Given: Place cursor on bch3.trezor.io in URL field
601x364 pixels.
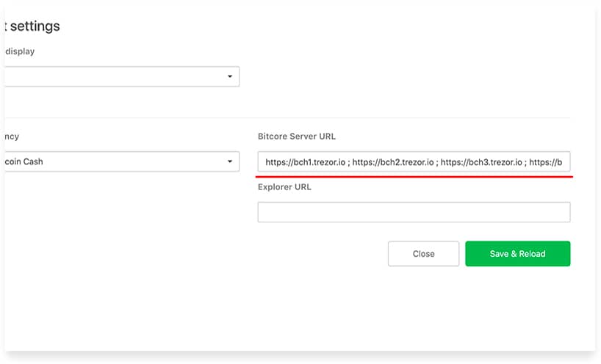Looking at the screenshot, I should pos(495,162).
